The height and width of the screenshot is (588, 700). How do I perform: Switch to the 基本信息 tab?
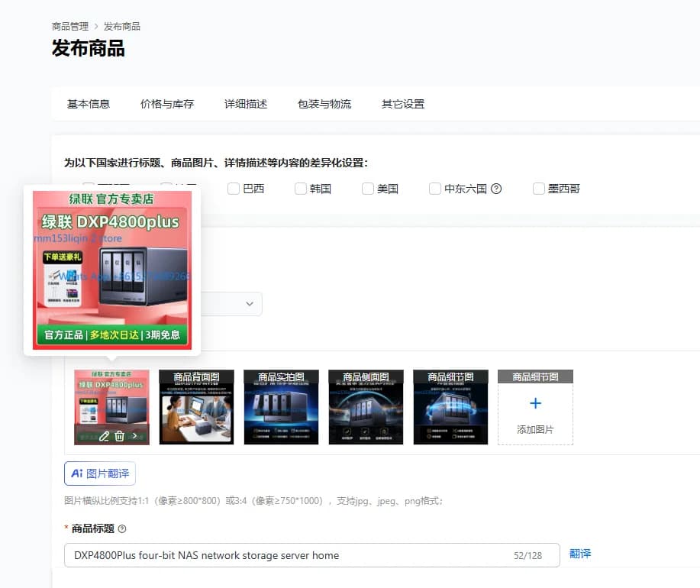point(89,104)
